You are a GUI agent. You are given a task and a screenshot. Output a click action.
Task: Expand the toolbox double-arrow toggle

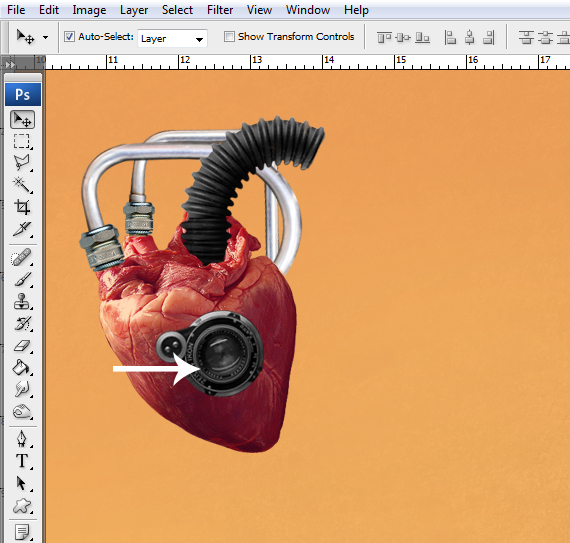tap(10, 65)
